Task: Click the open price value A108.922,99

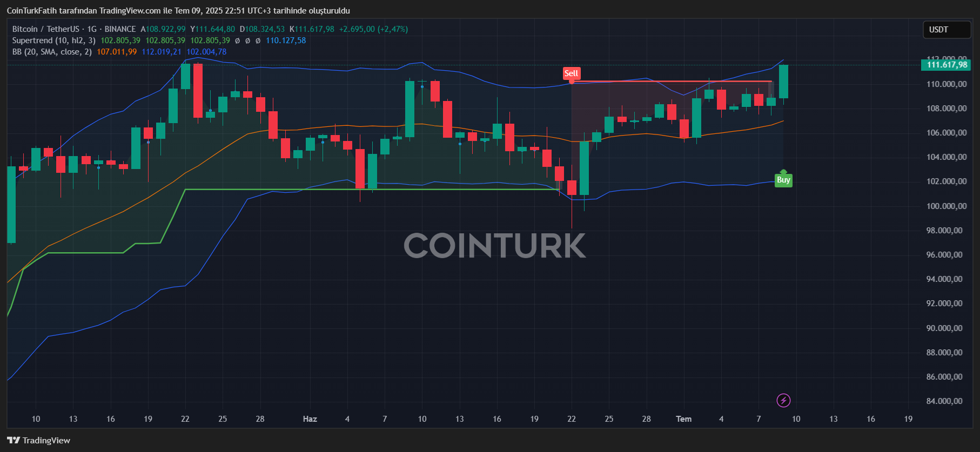Action: click(163, 29)
